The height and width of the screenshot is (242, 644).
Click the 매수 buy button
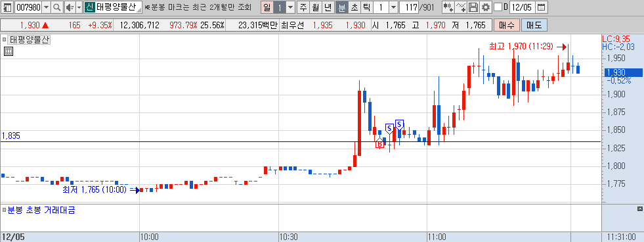(x=506, y=25)
